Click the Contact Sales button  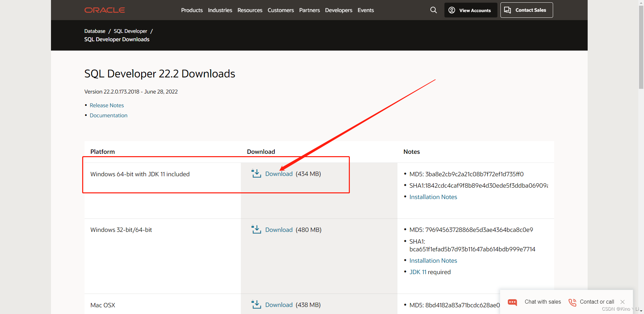[x=527, y=10]
